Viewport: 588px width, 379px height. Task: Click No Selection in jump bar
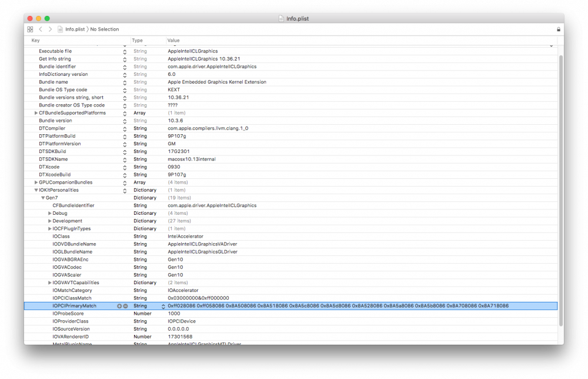[104, 29]
